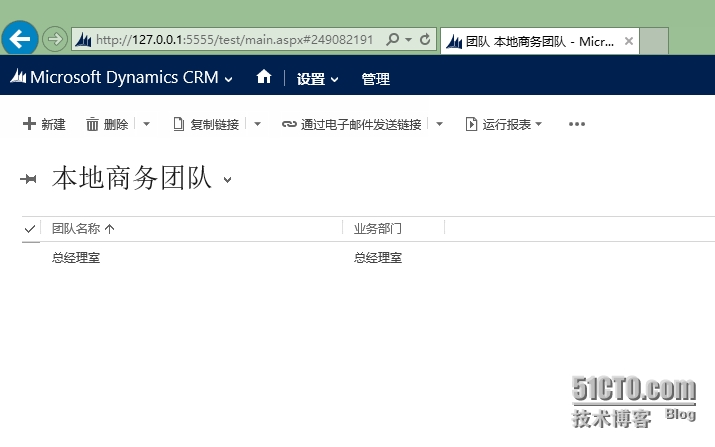Click the chain link icon for 通过电子邮件发送链接

coord(289,124)
